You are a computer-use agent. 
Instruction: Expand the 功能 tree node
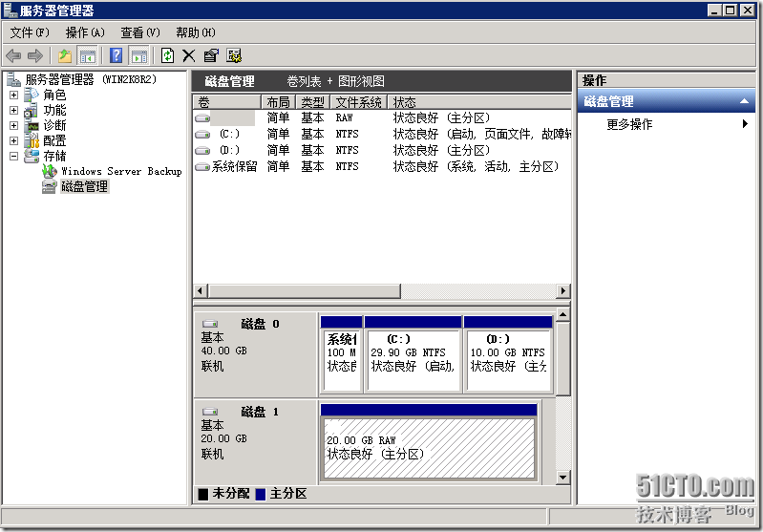tap(13, 111)
